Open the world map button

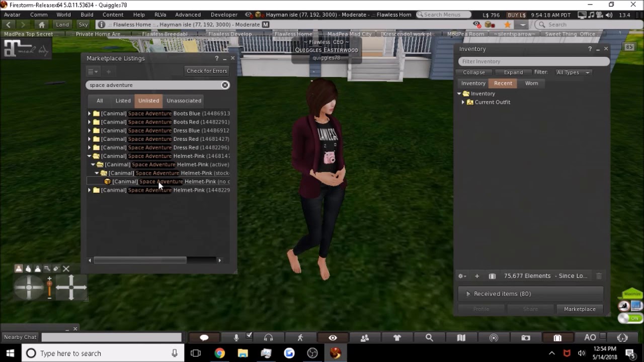pyautogui.click(x=461, y=338)
